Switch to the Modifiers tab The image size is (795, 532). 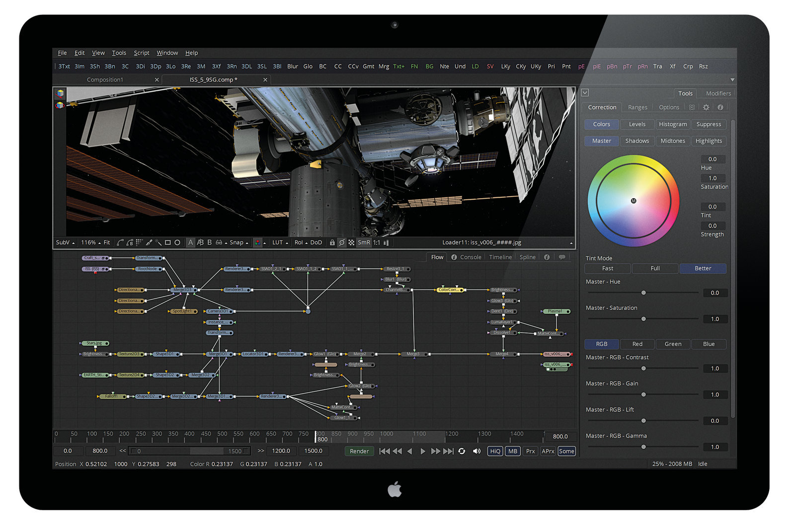point(718,93)
